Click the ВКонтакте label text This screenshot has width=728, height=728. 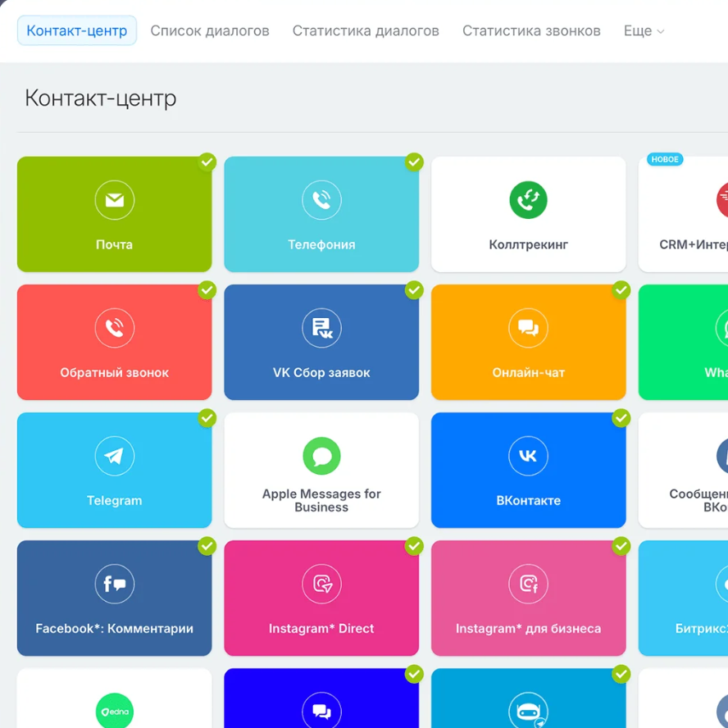point(528,500)
